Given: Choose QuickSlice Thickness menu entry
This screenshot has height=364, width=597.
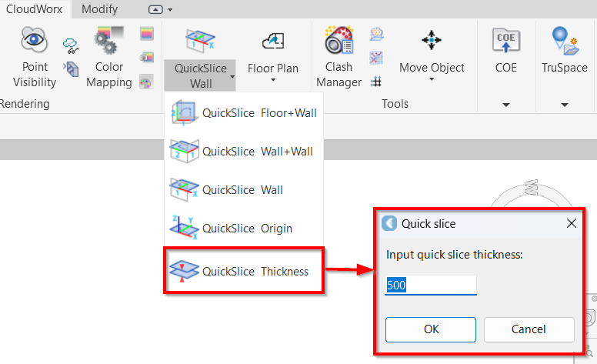Looking at the screenshot, I should pos(244,271).
